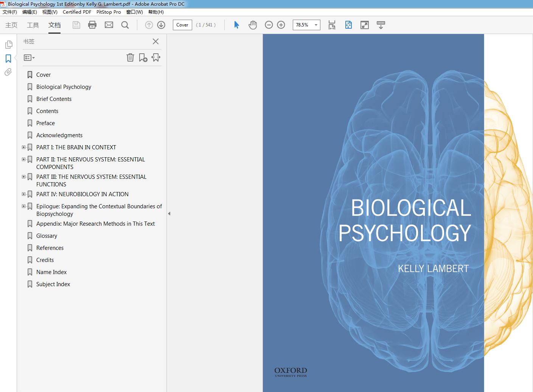Open the 窗口(W) menu

135,12
